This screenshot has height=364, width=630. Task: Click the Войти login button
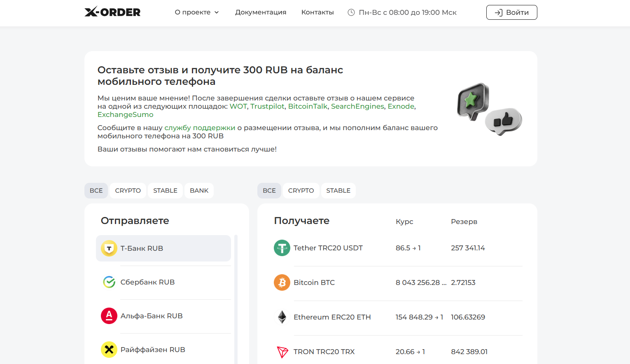511,12
